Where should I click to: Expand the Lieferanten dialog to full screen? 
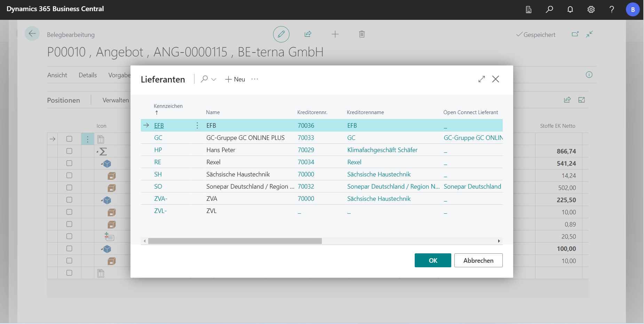point(482,79)
